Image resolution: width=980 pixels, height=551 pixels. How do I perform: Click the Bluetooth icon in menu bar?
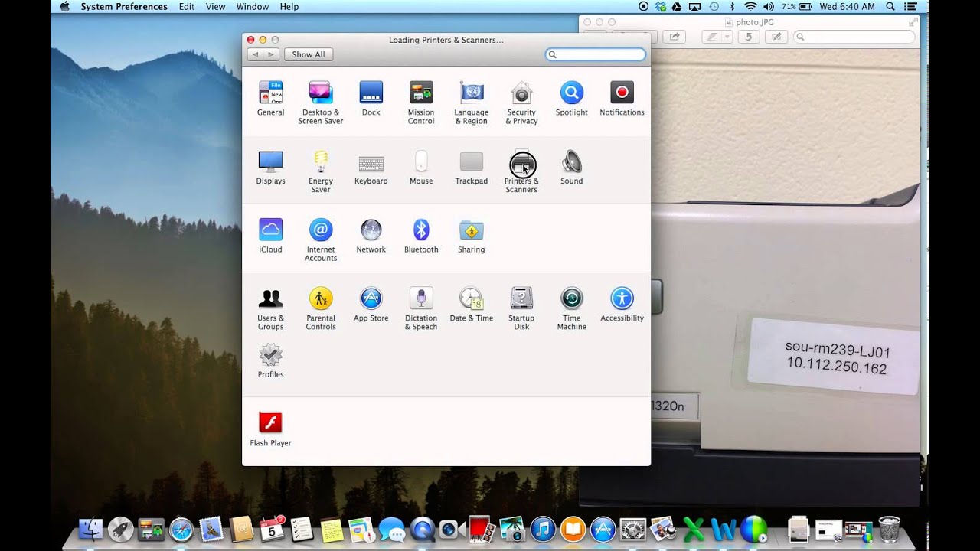(x=732, y=7)
